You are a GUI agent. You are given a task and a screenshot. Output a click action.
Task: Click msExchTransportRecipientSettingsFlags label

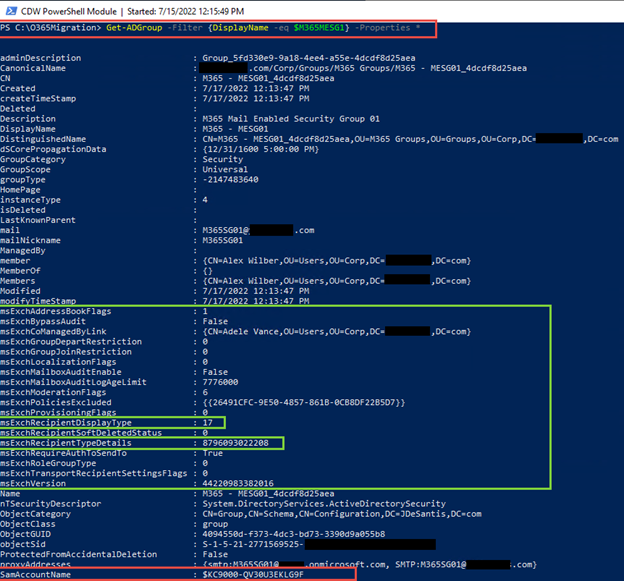click(94, 474)
